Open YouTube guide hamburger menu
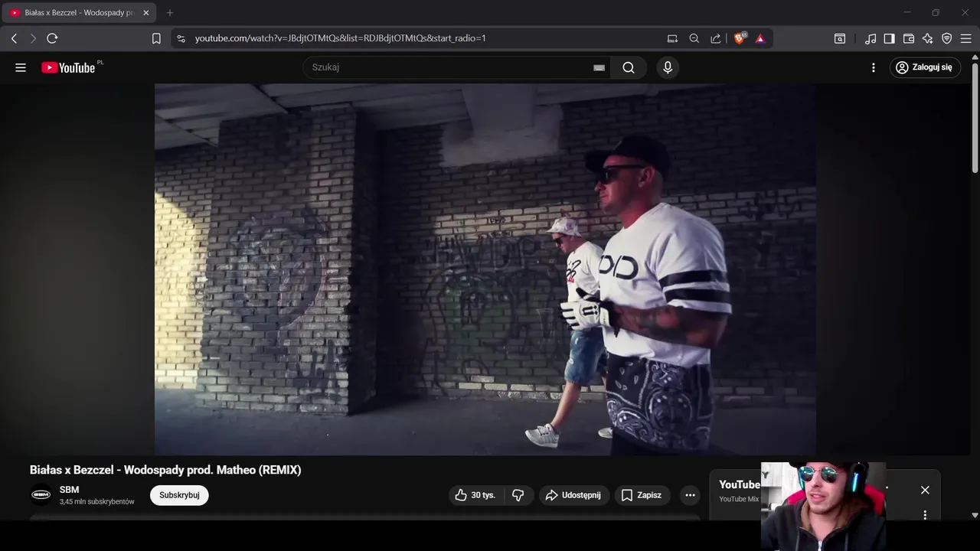This screenshot has width=980, height=551. pyautogui.click(x=21, y=67)
